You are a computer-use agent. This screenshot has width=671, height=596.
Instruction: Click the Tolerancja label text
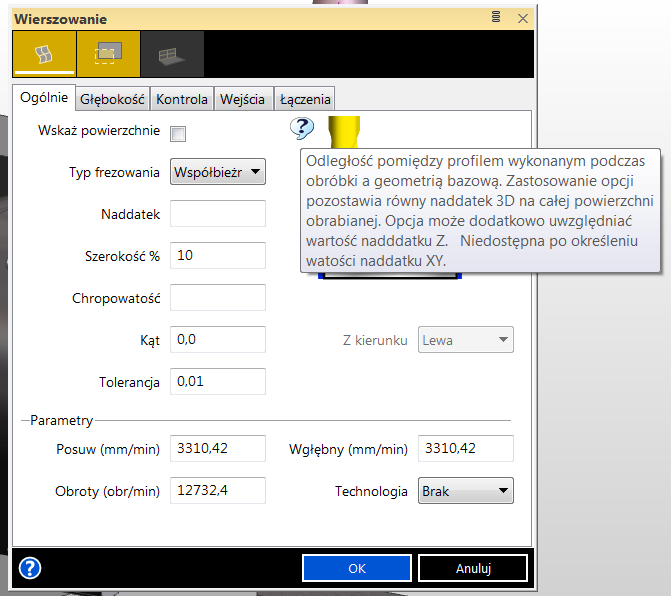tap(129, 382)
